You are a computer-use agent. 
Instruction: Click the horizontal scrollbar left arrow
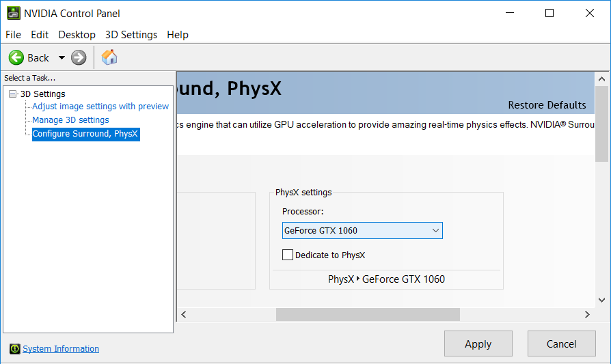[184, 315]
